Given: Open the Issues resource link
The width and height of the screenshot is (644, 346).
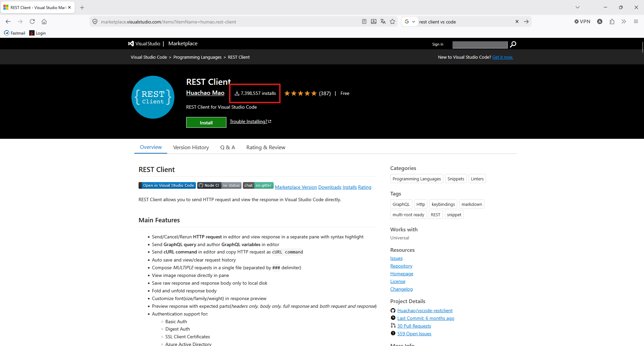Looking at the screenshot, I should [396, 258].
